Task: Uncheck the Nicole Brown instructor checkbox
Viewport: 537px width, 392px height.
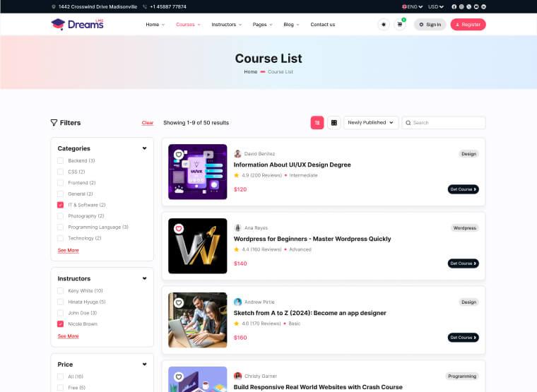Action: tap(60, 324)
